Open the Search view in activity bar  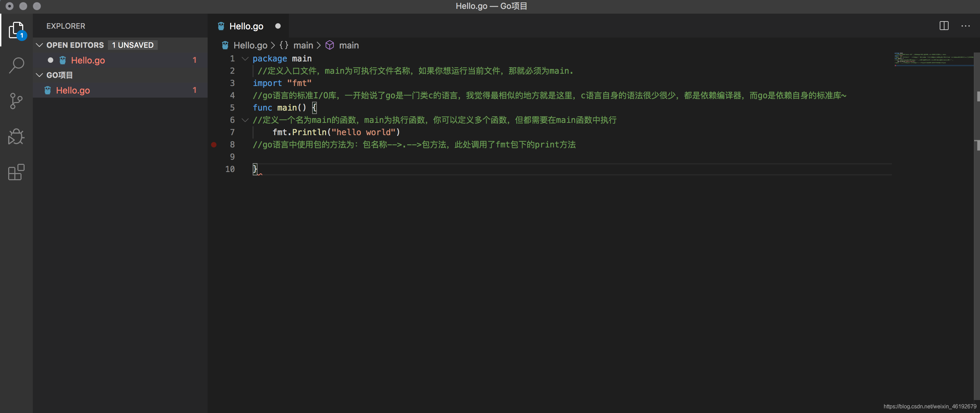coord(16,66)
